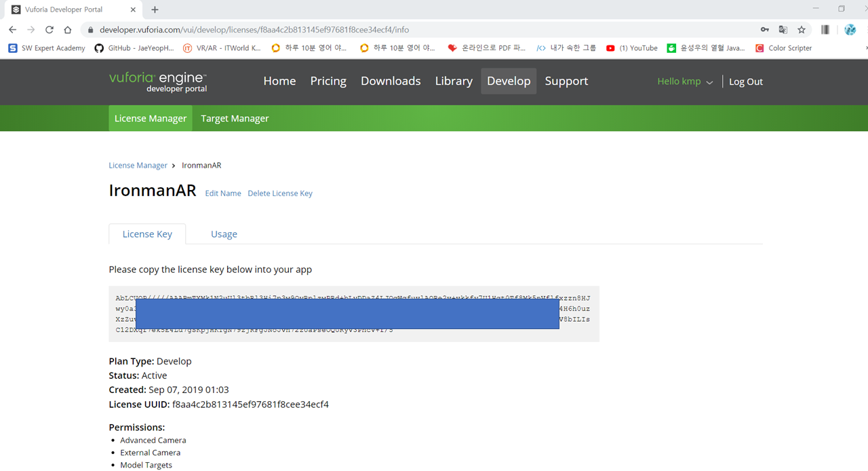The image size is (868, 471).
Task: Click the Created date Sep 07, 2019 01:03
Action: click(189, 390)
